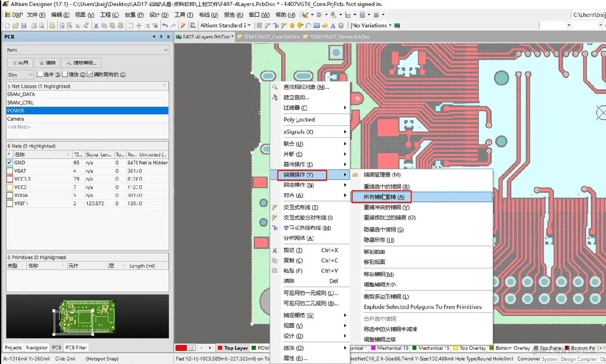Click the Undo arrow icon

tap(165, 26)
